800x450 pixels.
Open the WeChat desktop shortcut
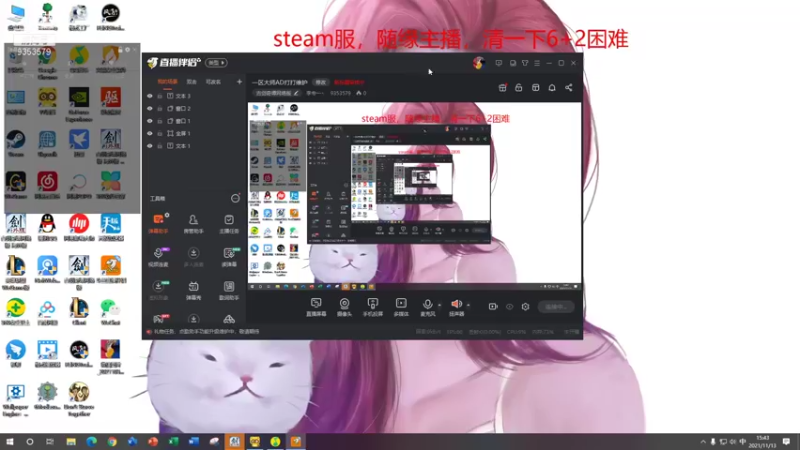click(110, 312)
